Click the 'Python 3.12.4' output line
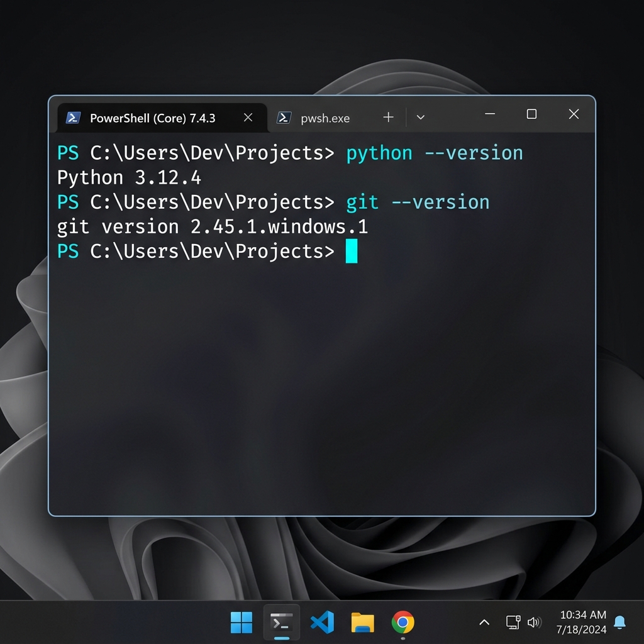644x644 pixels. tap(129, 178)
